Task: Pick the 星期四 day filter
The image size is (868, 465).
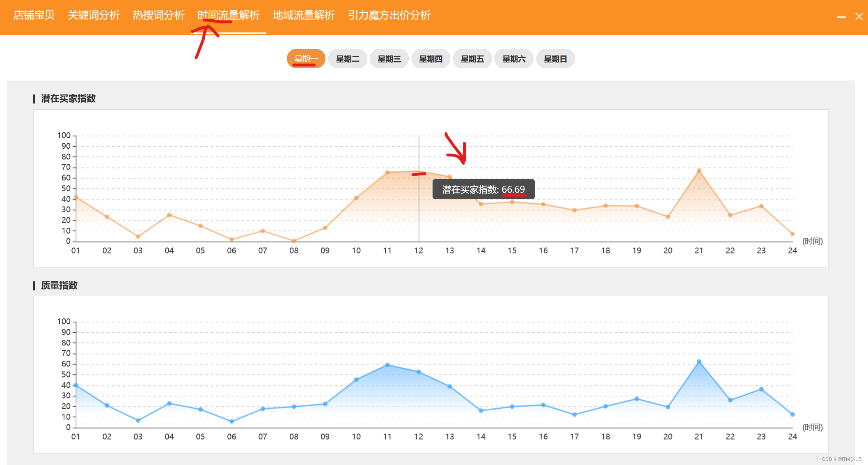Action: (x=431, y=59)
